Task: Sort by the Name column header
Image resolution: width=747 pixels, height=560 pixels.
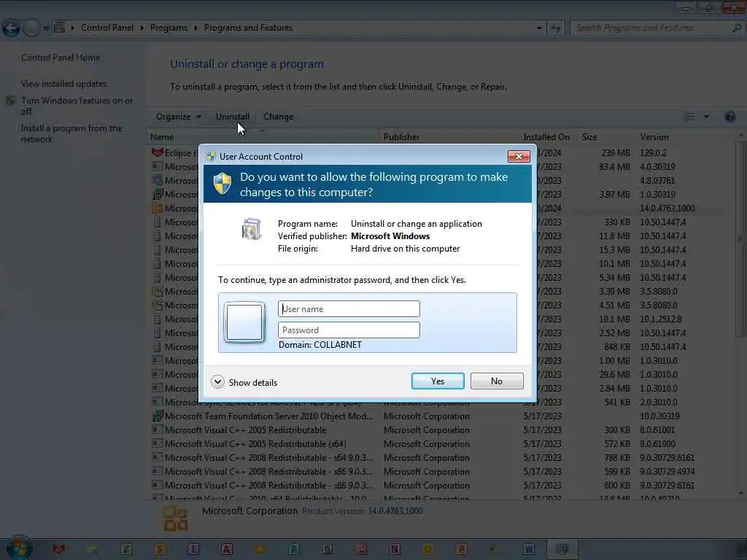Action: (262, 136)
